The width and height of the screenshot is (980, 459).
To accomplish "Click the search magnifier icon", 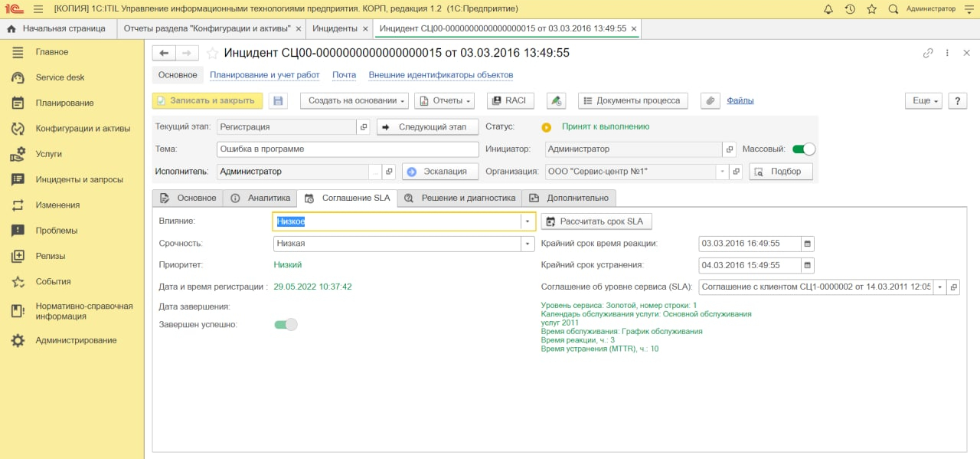I will tap(893, 9).
